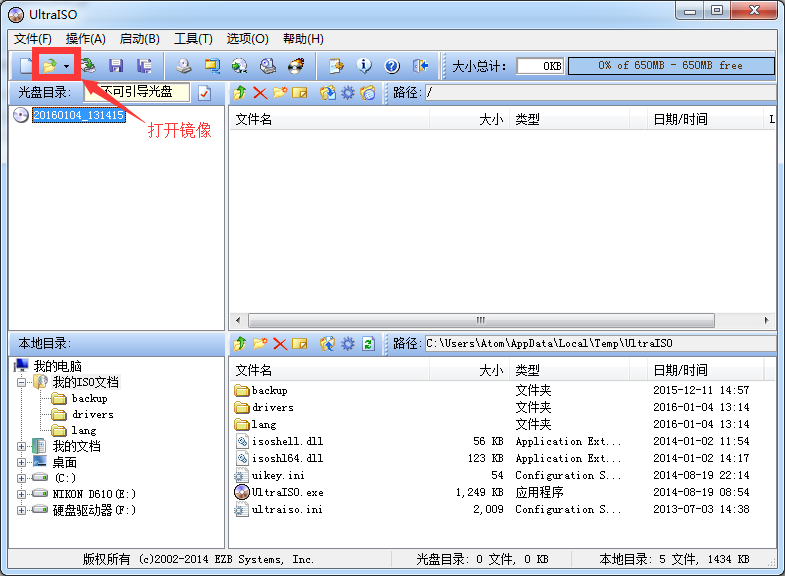Select backup folder in local tree

coord(90,398)
